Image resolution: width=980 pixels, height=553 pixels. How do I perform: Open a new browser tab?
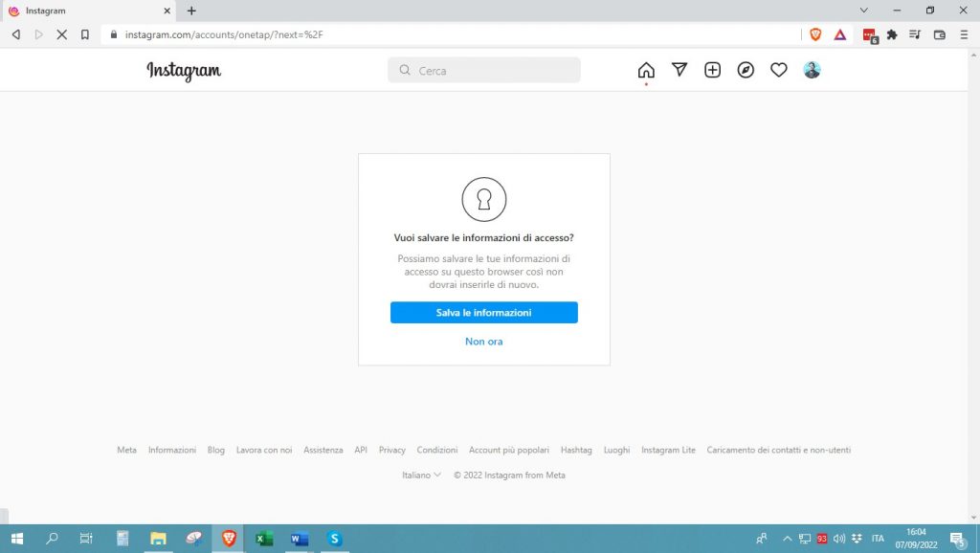191,11
